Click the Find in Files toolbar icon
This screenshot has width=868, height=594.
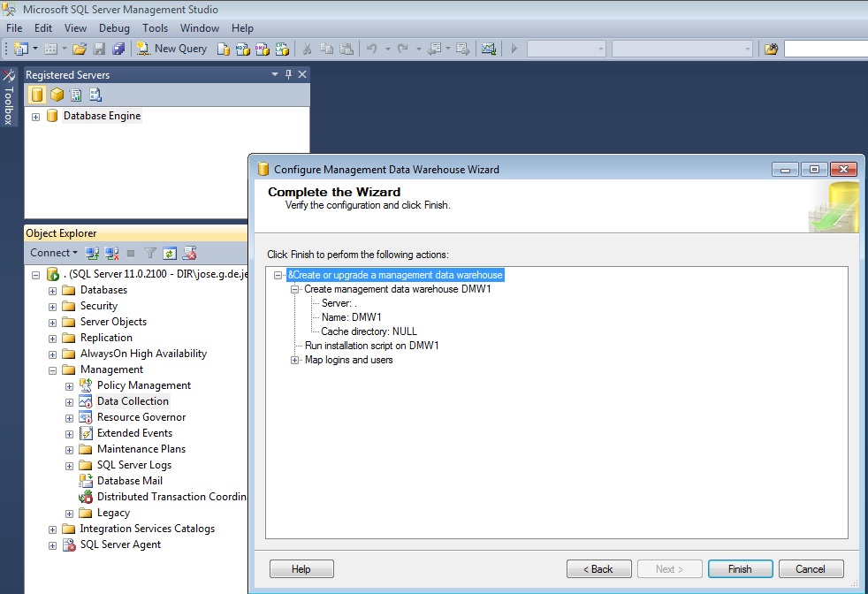[771, 49]
